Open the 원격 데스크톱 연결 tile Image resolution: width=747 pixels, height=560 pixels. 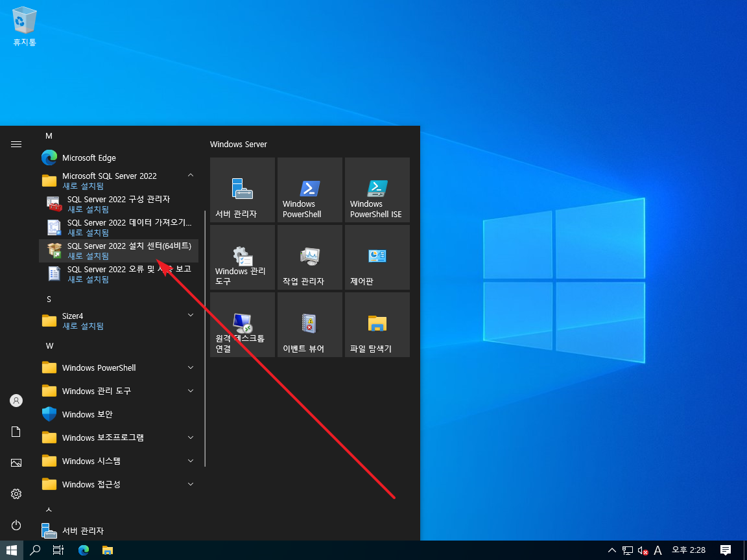(243, 325)
